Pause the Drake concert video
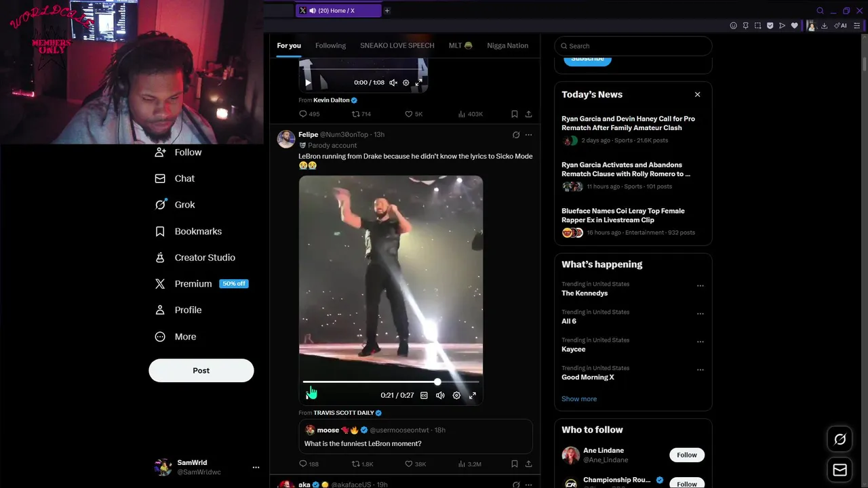Screen dimensions: 868x488 pos(309,395)
